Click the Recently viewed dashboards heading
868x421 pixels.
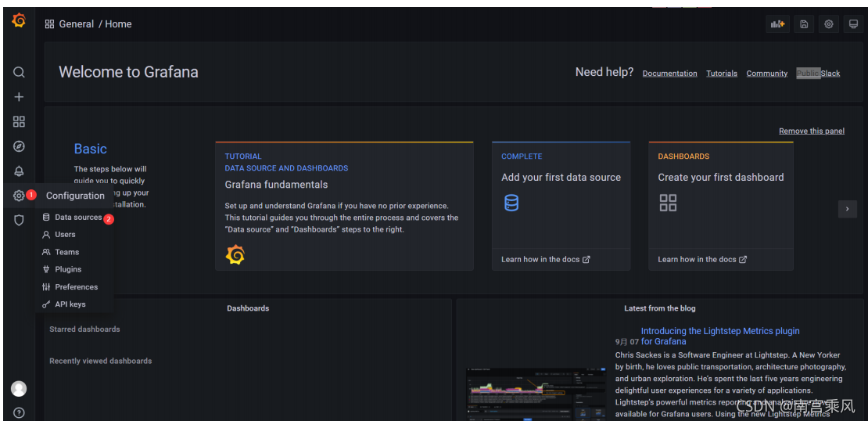click(x=101, y=361)
